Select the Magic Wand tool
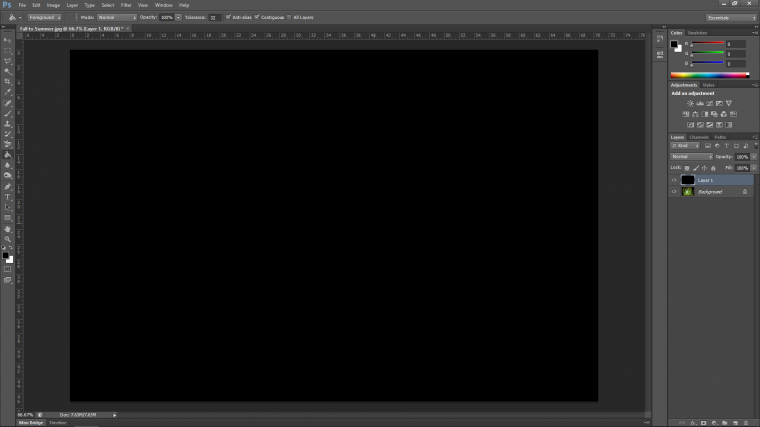 pyautogui.click(x=7, y=71)
